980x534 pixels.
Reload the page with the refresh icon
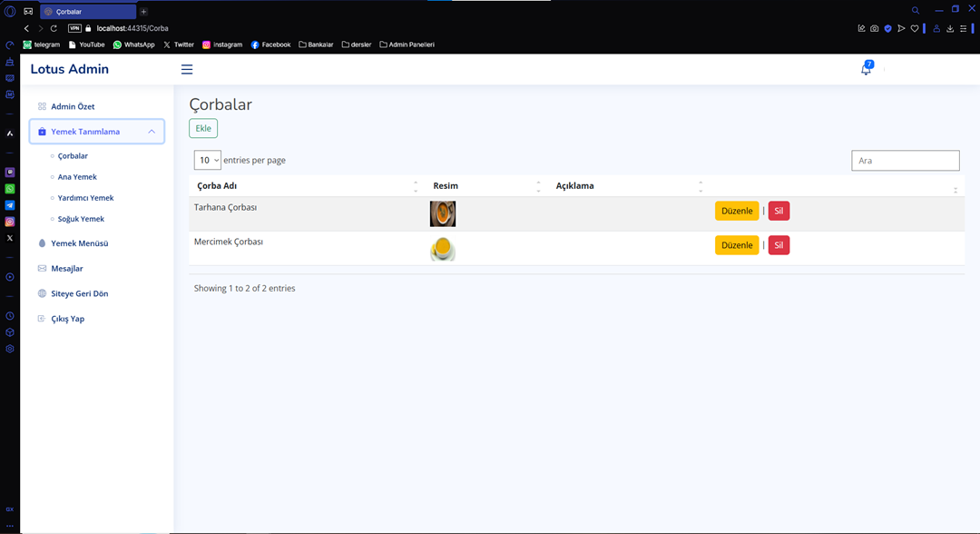tap(54, 28)
